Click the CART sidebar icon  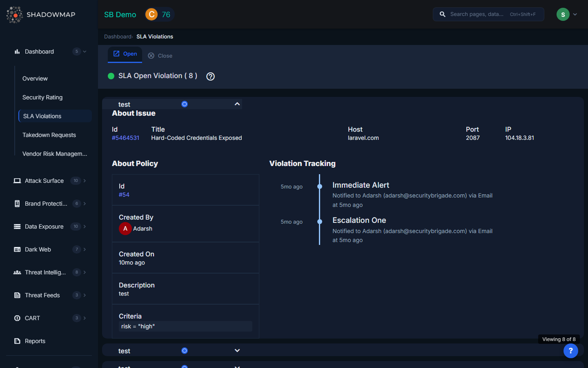click(17, 318)
